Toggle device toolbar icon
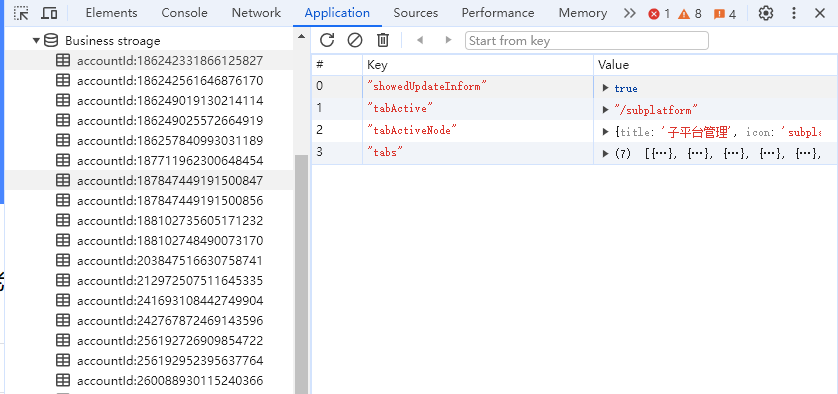Screen dimensions: 838x394 pyautogui.click(x=49, y=13)
